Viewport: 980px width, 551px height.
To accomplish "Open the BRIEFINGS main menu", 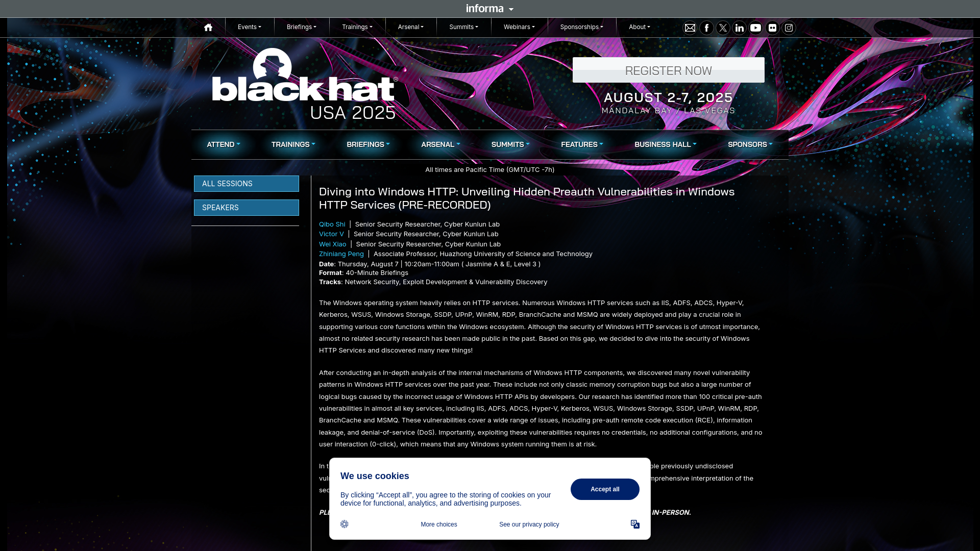I will pos(368,144).
